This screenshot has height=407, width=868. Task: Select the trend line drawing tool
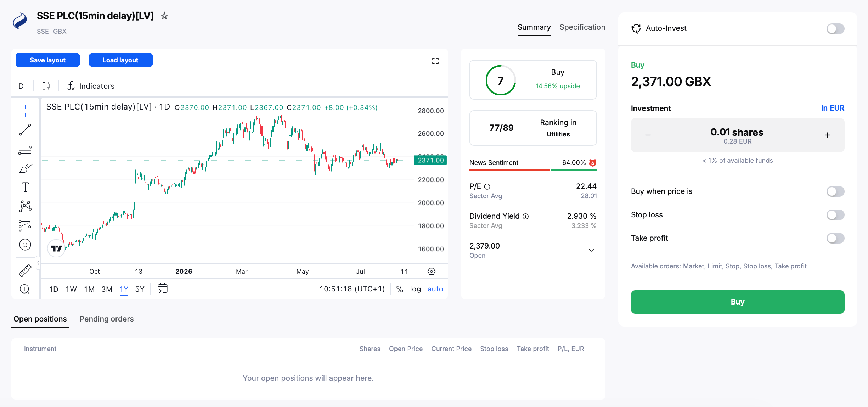pos(25,130)
